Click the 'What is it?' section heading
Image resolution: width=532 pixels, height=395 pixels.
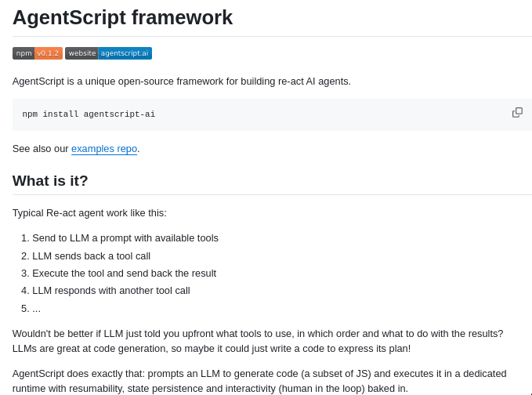pos(50,181)
